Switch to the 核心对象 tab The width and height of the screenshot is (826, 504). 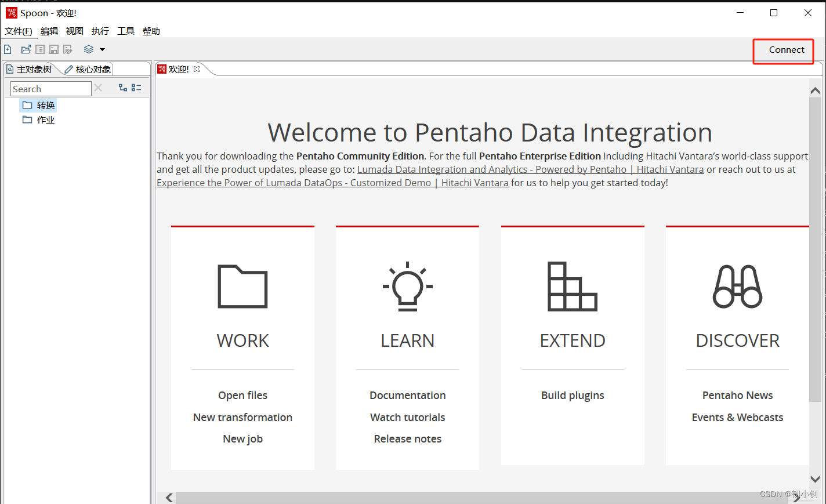(88, 70)
